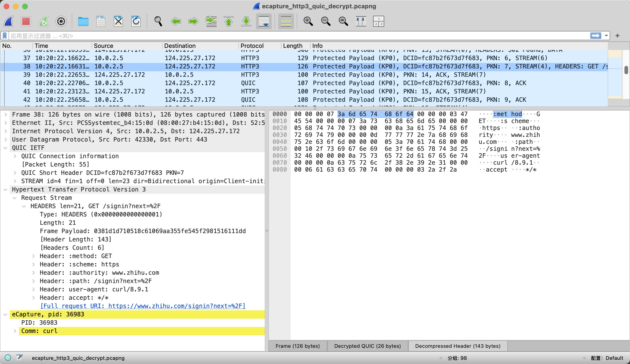The image size is (630, 364).
Task: Open the Full request URI link
Action: pyautogui.click(x=143, y=306)
